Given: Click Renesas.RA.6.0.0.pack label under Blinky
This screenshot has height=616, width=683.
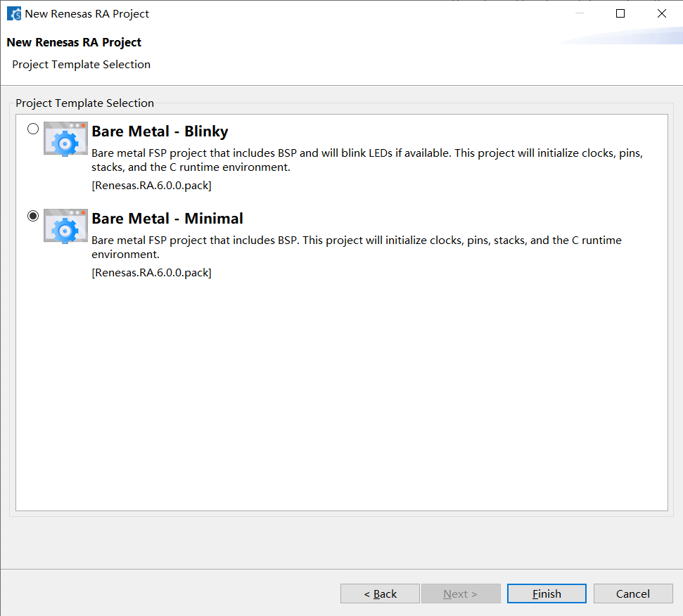Looking at the screenshot, I should point(151,186).
